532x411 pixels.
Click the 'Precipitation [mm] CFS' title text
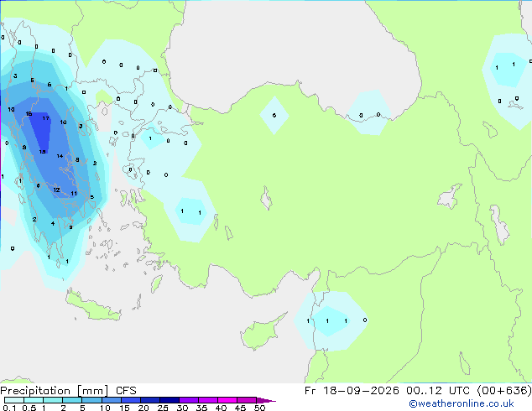(x=68, y=391)
